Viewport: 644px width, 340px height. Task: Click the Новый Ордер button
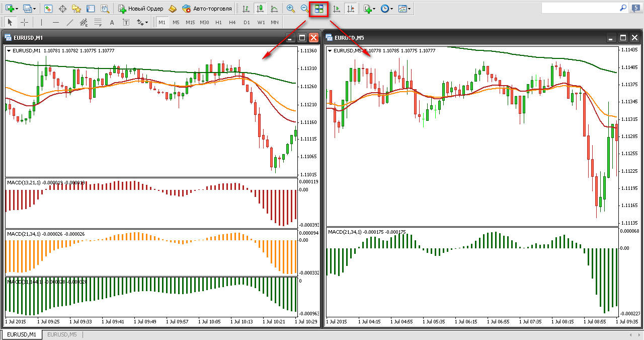pyautogui.click(x=140, y=9)
